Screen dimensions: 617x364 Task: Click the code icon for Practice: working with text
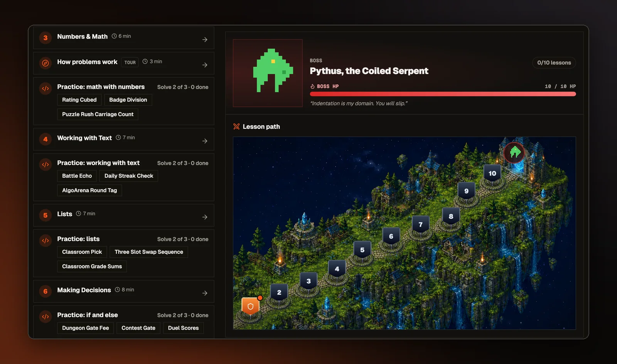(46, 164)
